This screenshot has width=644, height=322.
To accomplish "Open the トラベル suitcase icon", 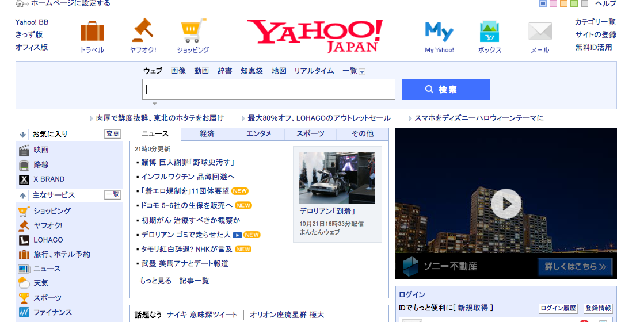I will [x=92, y=31].
